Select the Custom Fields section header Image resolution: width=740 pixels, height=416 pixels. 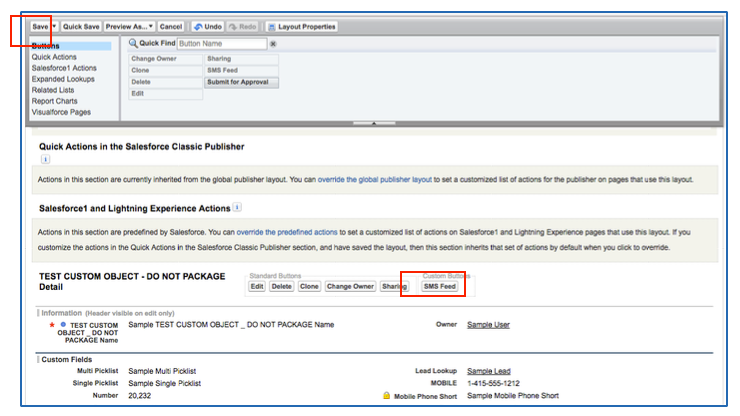67,360
